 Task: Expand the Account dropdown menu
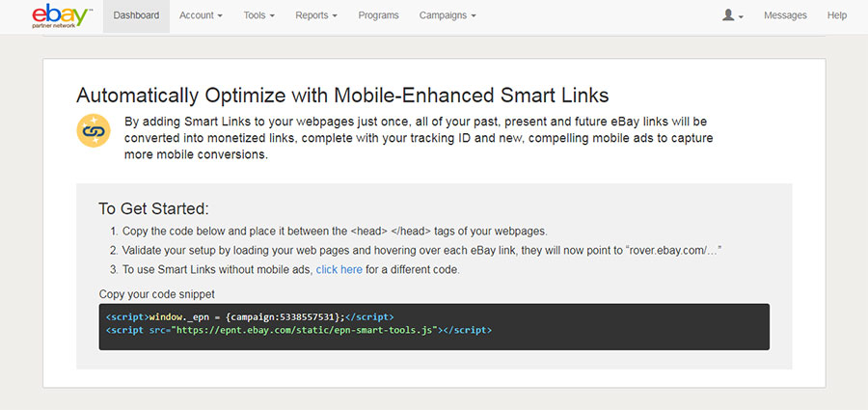tap(201, 15)
